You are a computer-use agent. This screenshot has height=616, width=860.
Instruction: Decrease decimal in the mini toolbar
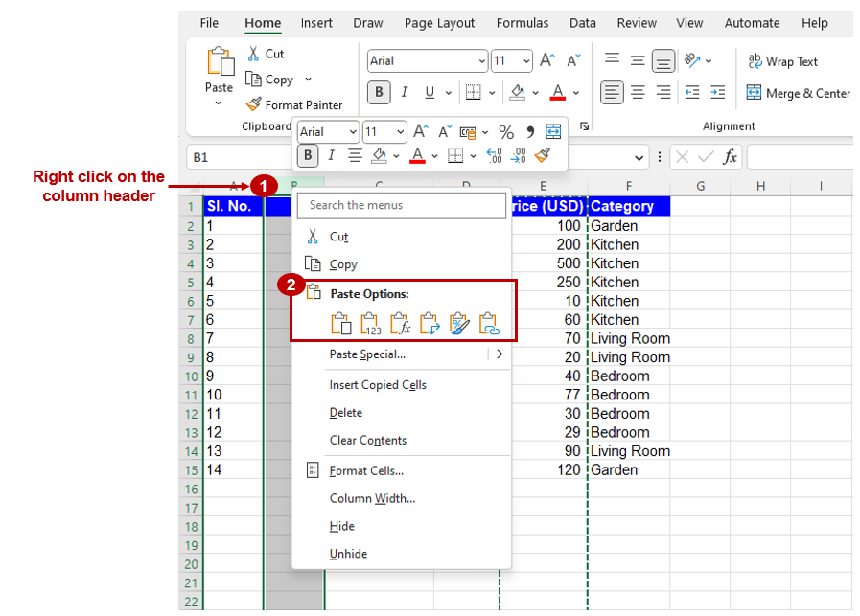coord(519,155)
